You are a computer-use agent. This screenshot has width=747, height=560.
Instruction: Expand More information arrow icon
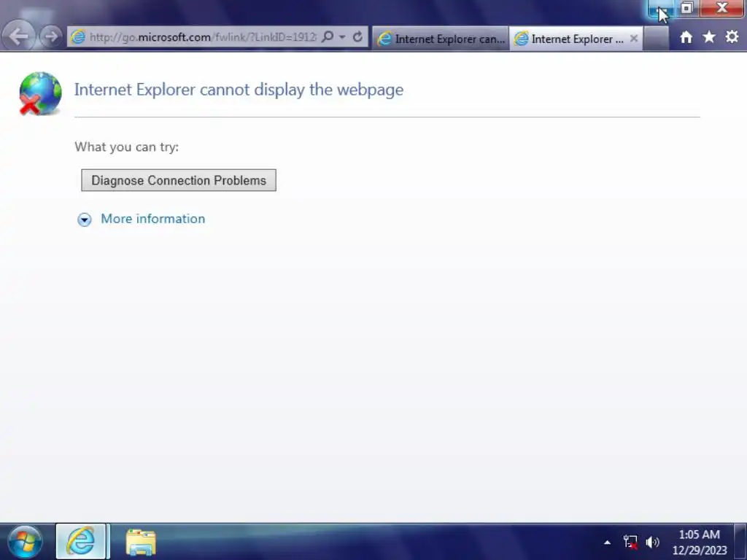[85, 219]
